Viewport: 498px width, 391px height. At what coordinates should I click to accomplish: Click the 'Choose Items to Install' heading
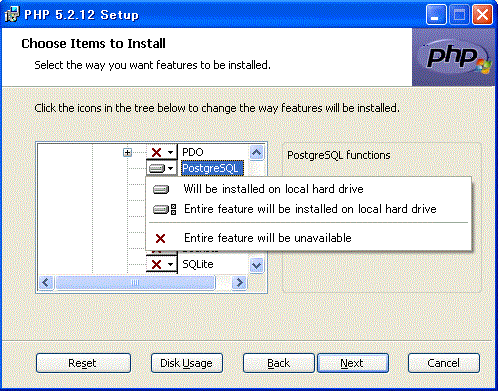pyautogui.click(x=93, y=44)
